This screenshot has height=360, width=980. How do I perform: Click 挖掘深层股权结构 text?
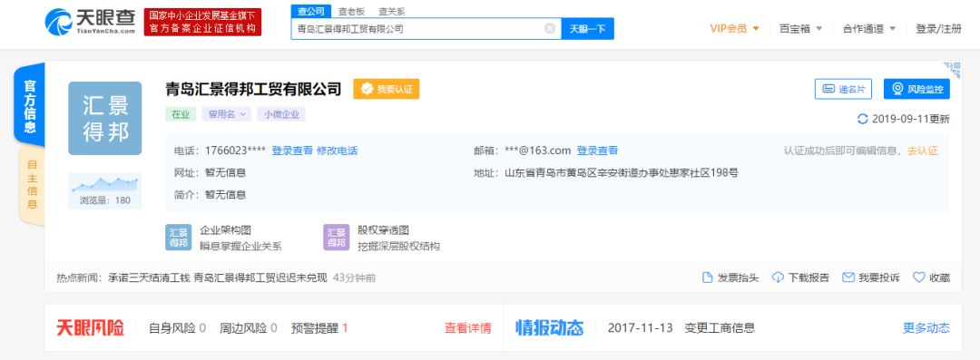pyautogui.click(x=398, y=247)
